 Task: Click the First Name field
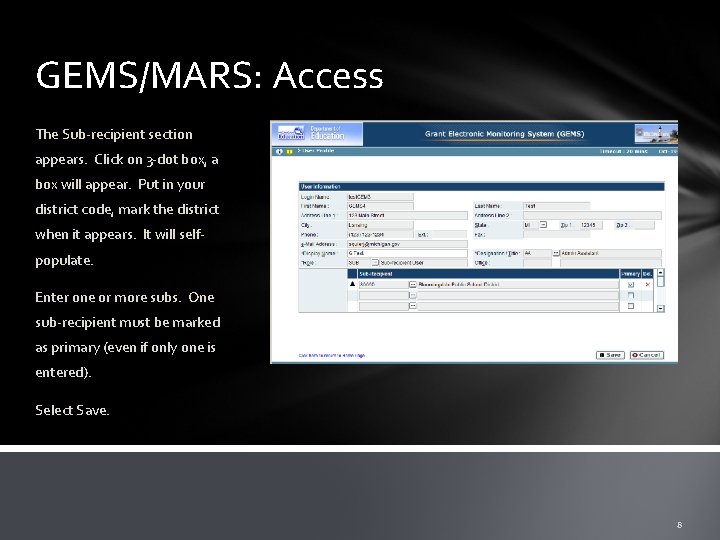click(x=380, y=206)
